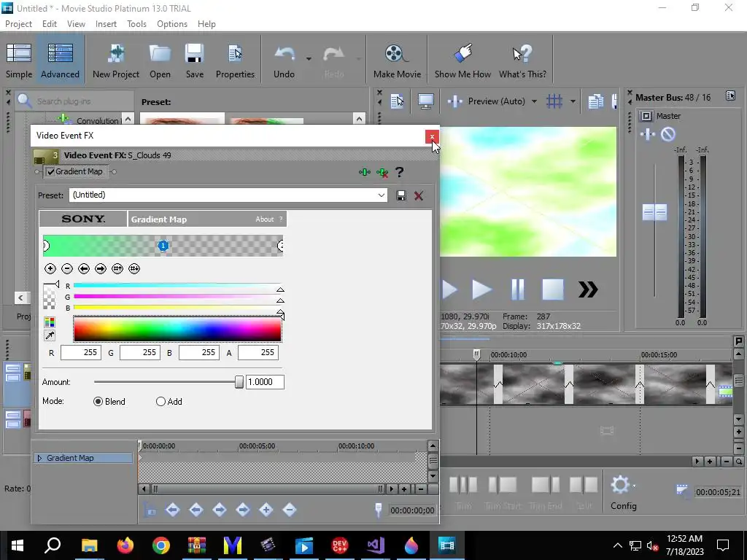Open Project Video Properties in the preview panel

(x=397, y=101)
